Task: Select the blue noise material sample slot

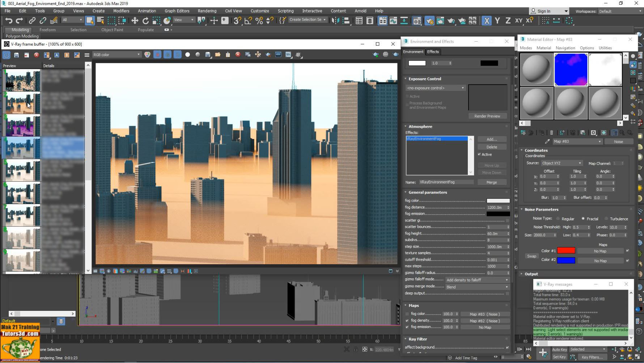Action: tap(571, 69)
